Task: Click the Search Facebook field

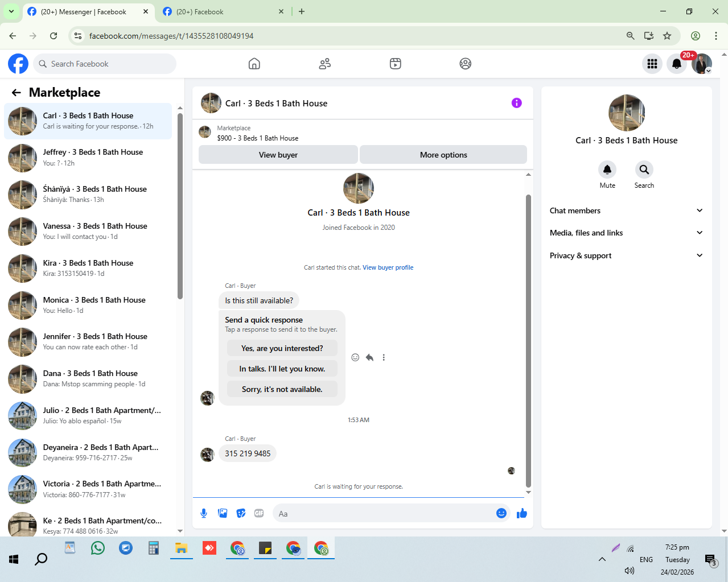Action: tap(105, 64)
